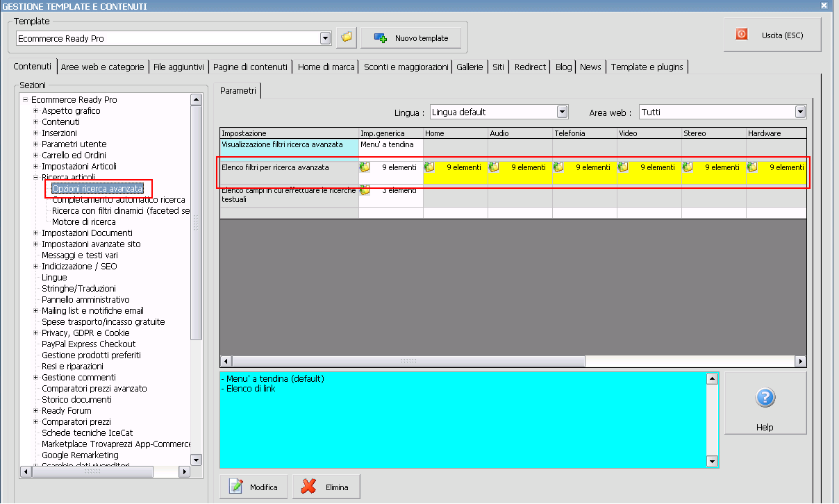Screen dimensions: 839x504
Task: Switch to Sconti e maggiorazioni tab
Action: pos(406,67)
